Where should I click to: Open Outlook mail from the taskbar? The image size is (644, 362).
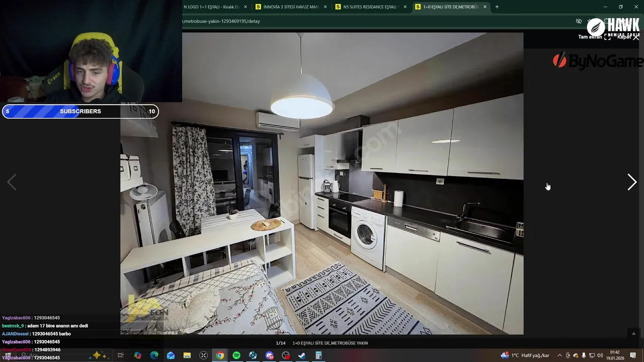pos(171,355)
